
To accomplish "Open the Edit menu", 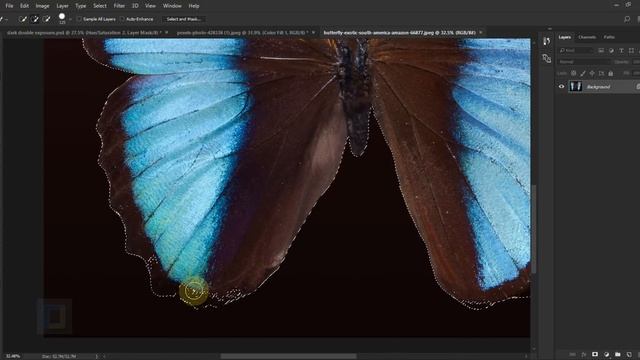I will tap(24, 6).
